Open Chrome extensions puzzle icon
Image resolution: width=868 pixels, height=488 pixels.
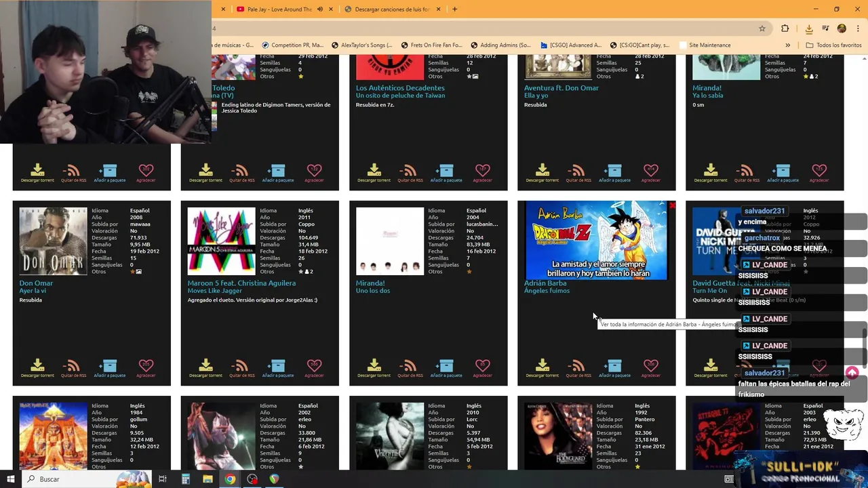pos(785,28)
